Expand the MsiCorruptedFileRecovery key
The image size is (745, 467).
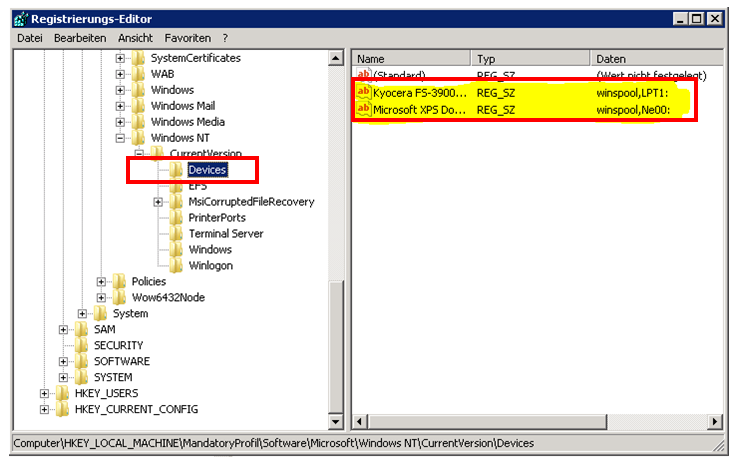coord(159,202)
